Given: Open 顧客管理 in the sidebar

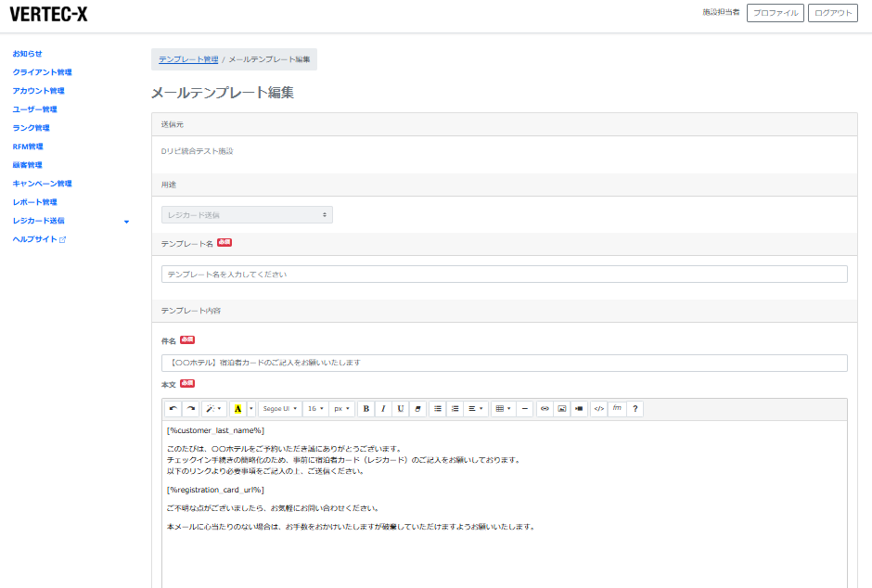Looking at the screenshot, I should (x=27, y=164).
